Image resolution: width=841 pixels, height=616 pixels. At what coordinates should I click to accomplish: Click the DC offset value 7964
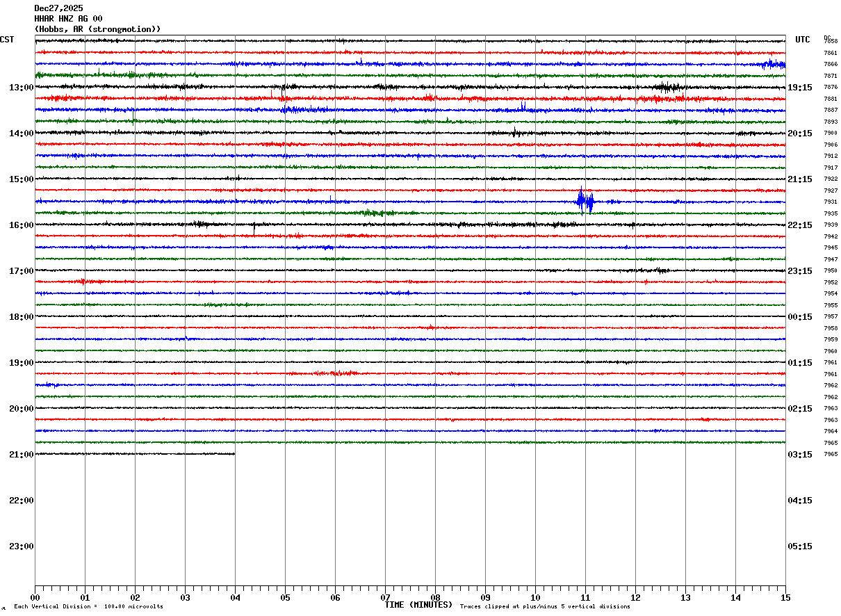click(831, 432)
